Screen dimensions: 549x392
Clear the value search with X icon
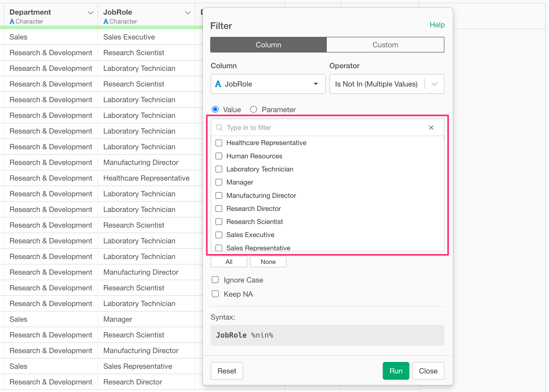[431, 128]
